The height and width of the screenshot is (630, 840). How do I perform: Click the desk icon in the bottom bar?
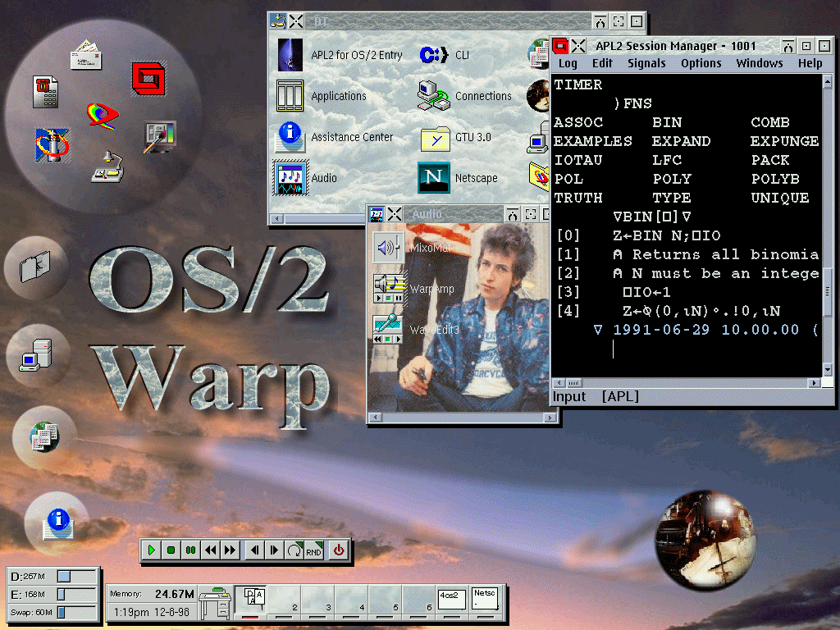(x=215, y=603)
